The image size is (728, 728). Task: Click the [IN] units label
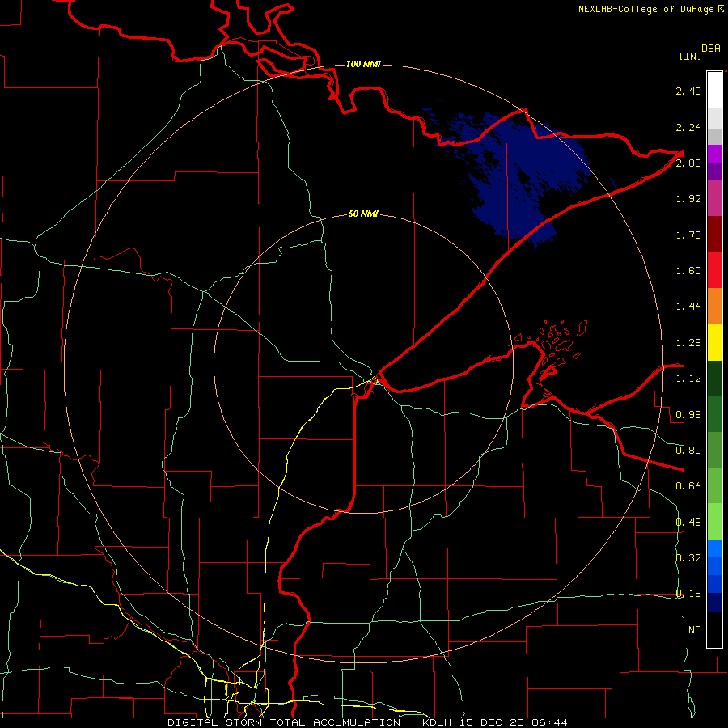[690, 56]
